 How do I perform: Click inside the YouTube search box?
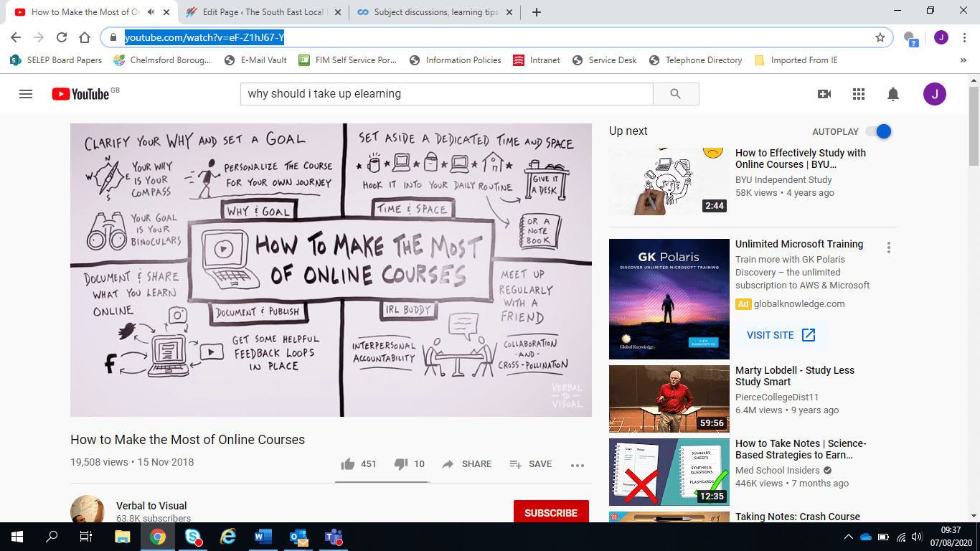(446, 94)
